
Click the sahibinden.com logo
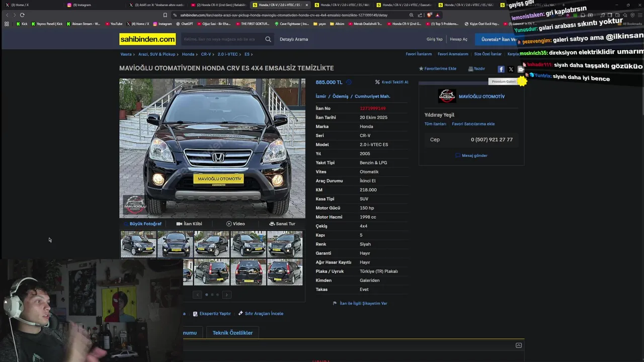[147, 39]
